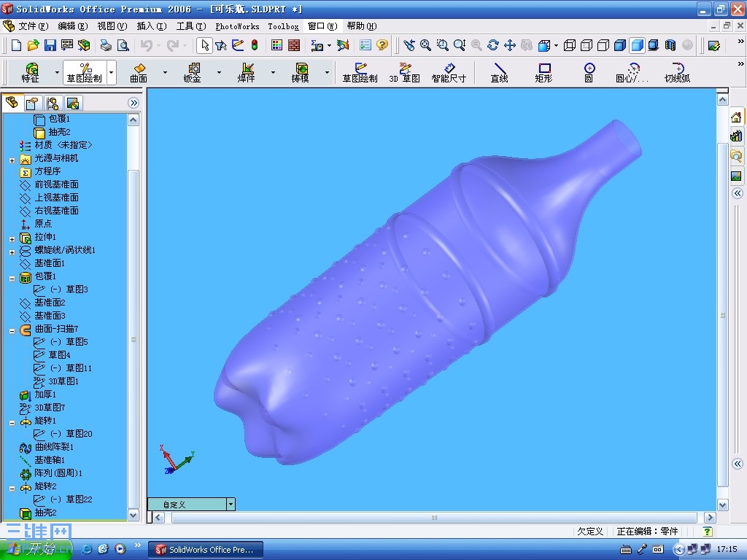Click the 草图绘制 sketch button right of 铸模
The width and height of the screenshot is (747, 560).
360,72
